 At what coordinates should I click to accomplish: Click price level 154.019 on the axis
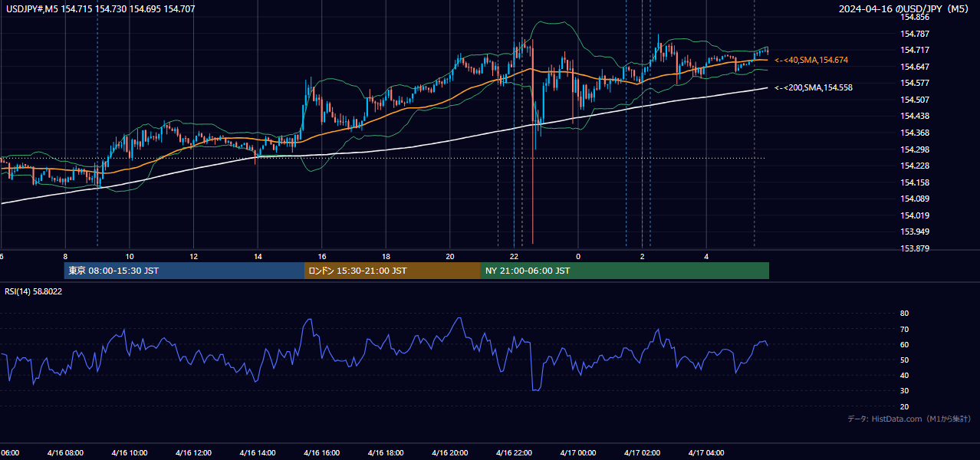point(914,215)
